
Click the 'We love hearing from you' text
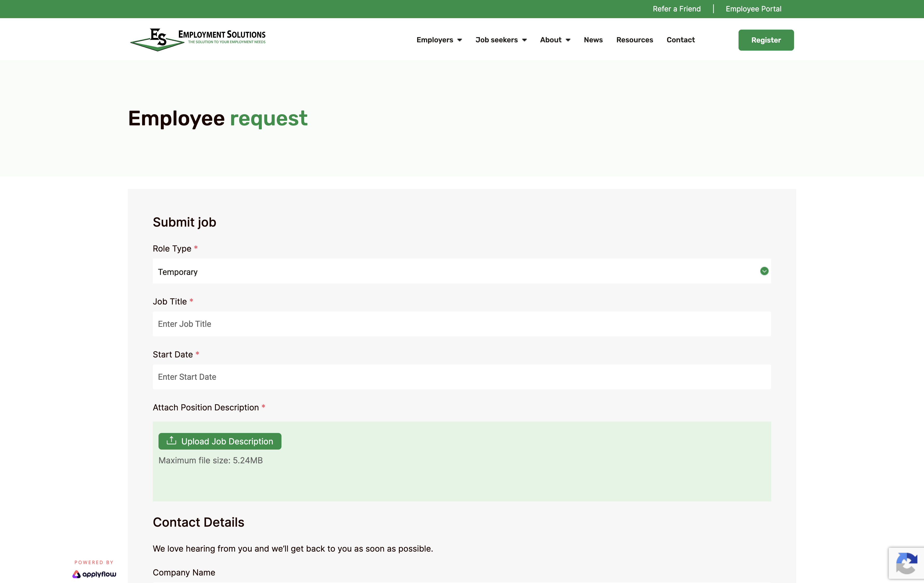pos(292,548)
